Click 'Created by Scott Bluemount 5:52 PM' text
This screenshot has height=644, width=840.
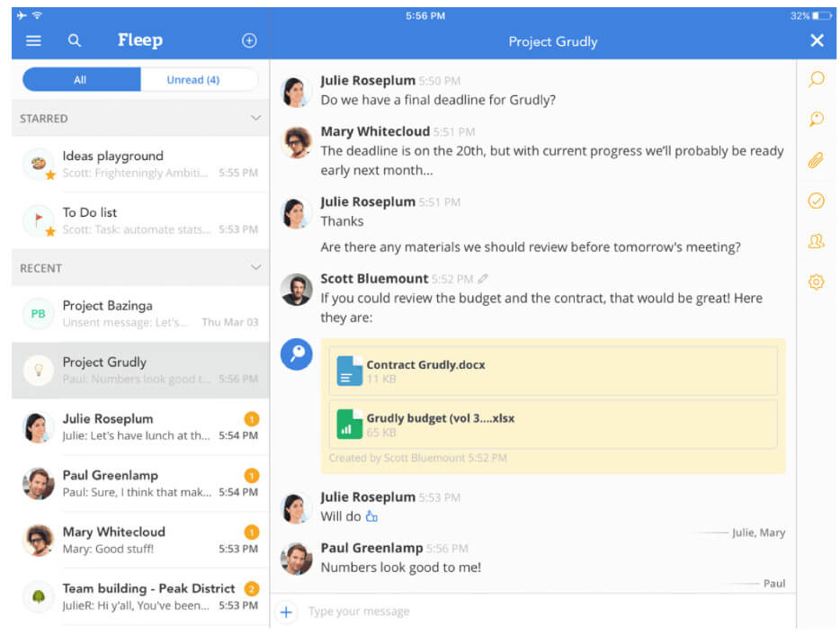coord(418,458)
